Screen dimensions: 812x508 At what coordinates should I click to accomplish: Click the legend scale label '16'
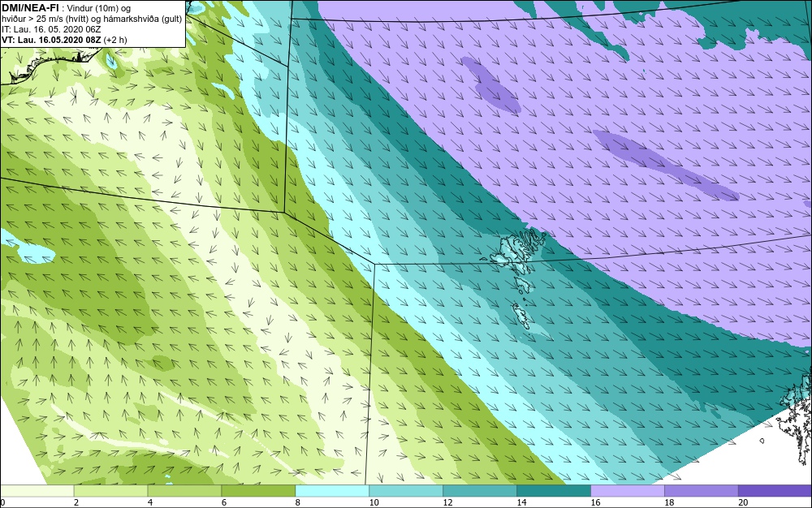tap(595, 502)
